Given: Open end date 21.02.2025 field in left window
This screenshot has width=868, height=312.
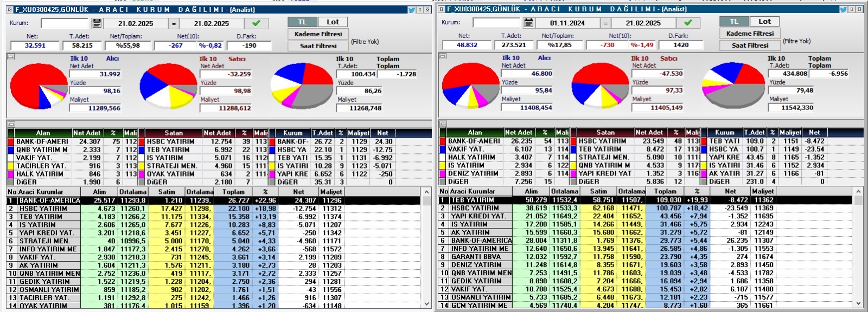Looking at the screenshot, I should [212, 23].
